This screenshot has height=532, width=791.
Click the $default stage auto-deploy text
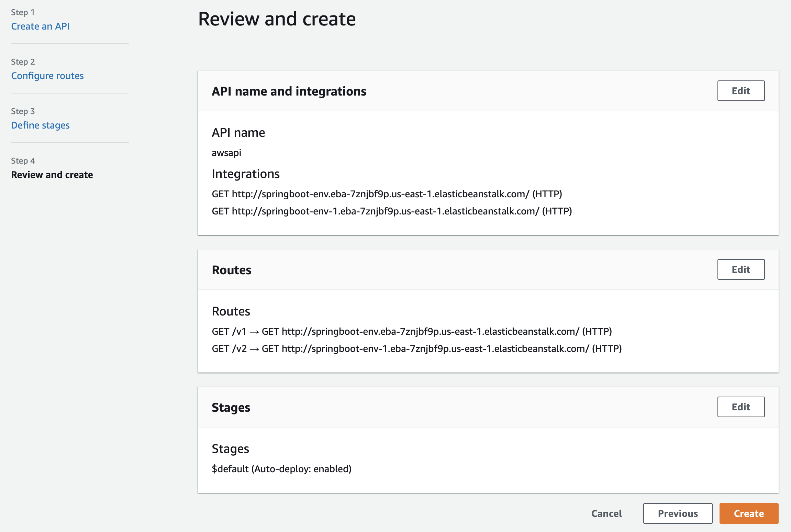[281, 469]
